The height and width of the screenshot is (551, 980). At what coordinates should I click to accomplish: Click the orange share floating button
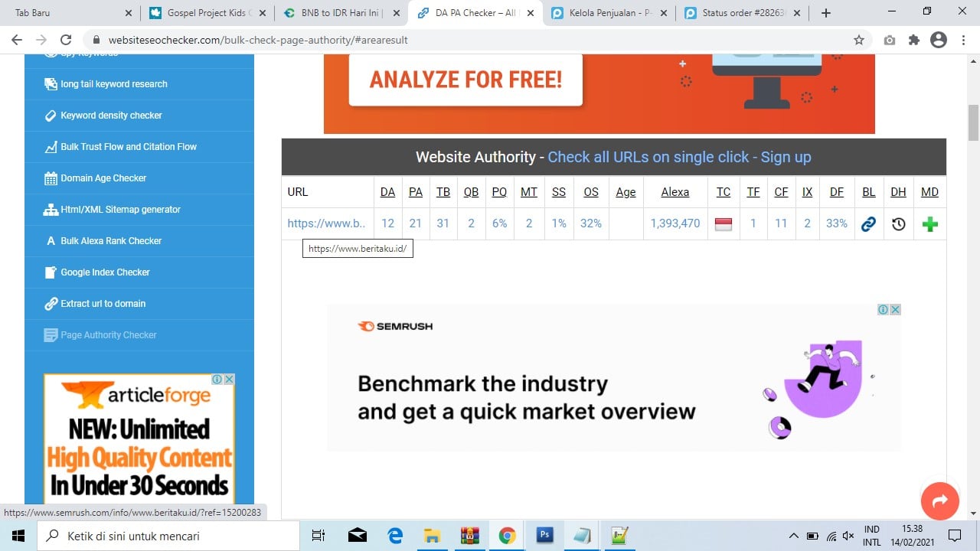(x=939, y=501)
